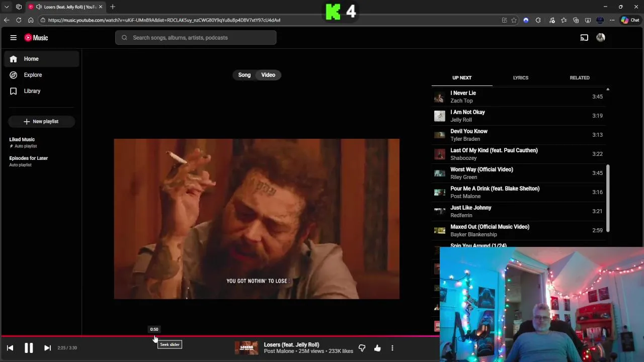The height and width of the screenshot is (362, 644).
Task: Play I Am Not Okay from queue
Action: [518, 116]
